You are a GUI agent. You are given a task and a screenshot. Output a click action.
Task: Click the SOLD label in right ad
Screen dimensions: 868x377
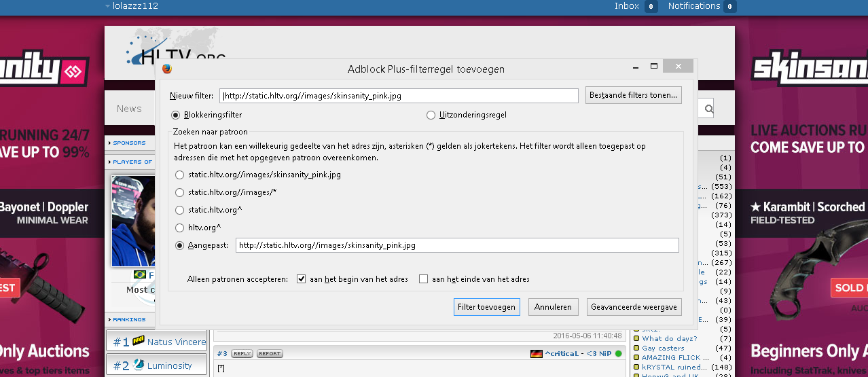click(849, 287)
